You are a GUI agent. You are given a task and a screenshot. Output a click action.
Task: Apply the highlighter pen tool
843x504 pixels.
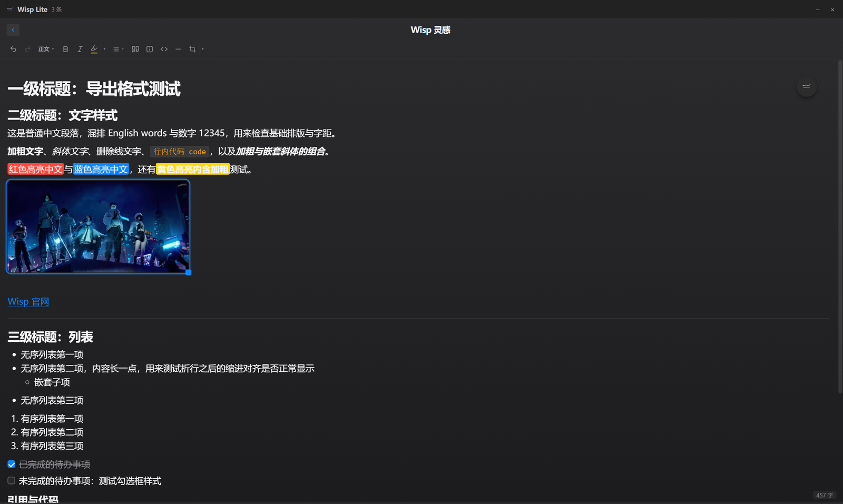tap(94, 49)
